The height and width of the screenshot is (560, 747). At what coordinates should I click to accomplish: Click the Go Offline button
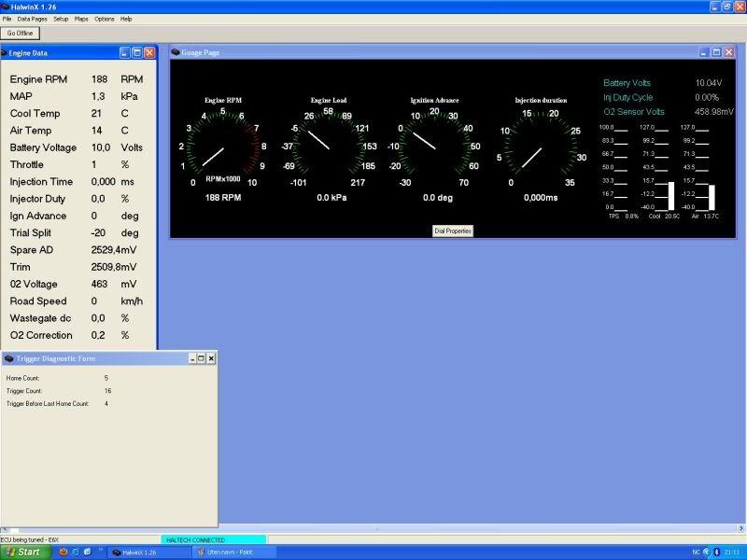coord(20,34)
